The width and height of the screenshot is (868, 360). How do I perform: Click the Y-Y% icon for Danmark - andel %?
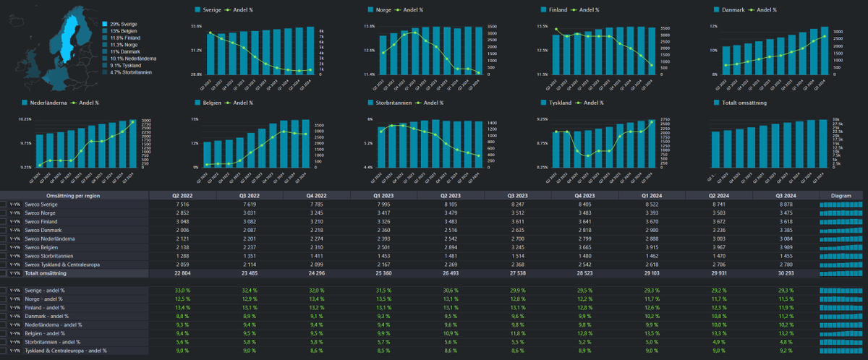click(15, 316)
